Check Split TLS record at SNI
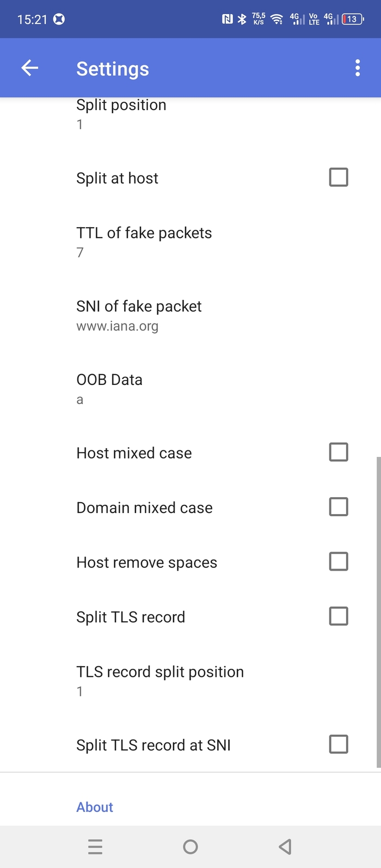The image size is (381, 868). coord(338,744)
